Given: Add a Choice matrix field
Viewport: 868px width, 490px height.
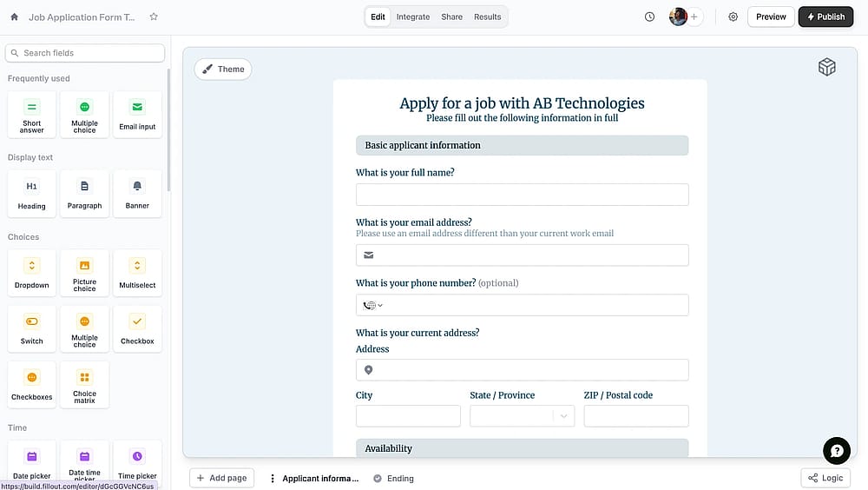Looking at the screenshot, I should (x=85, y=385).
